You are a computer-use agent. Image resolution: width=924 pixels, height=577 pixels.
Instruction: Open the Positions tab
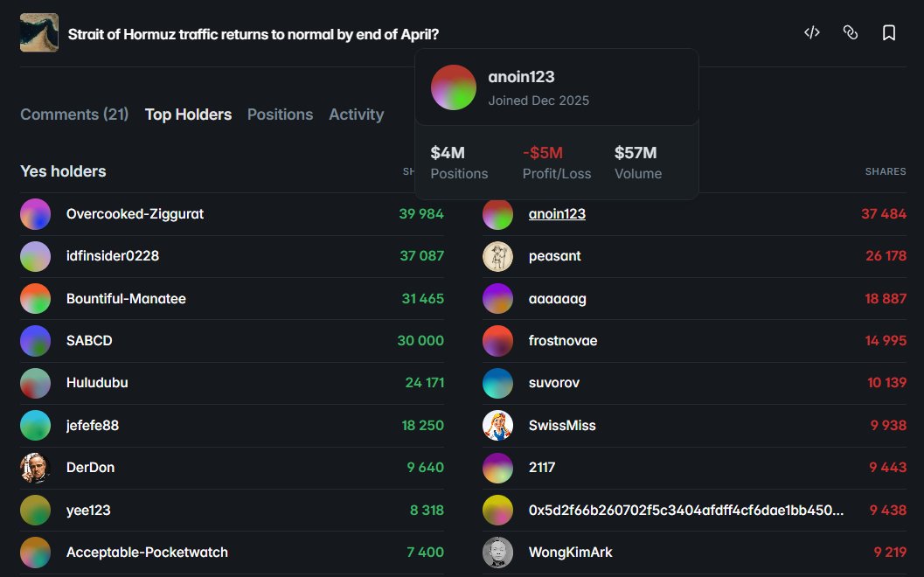280,114
